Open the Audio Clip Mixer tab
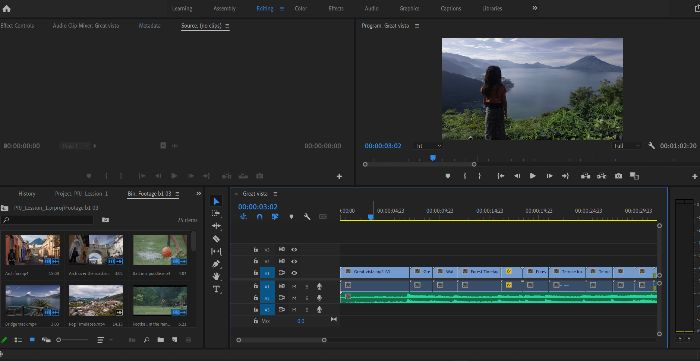This screenshot has width=700, height=361. pos(86,26)
